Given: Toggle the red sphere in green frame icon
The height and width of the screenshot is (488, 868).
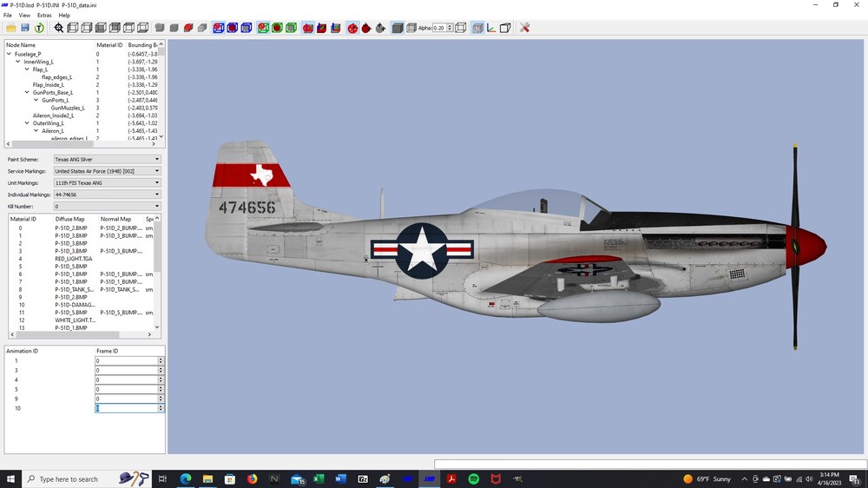Looking at the screenshot, I should tap(264, 28).
